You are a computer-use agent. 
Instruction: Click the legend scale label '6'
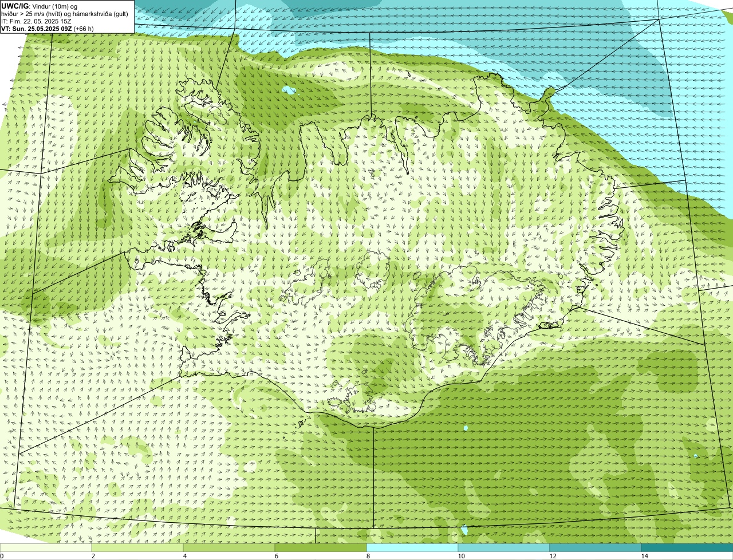click(276, 556)
